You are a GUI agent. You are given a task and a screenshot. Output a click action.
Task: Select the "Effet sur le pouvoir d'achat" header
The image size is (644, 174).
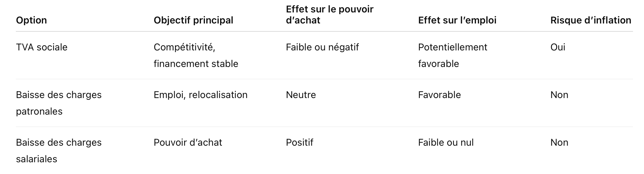tap(329, 15)
